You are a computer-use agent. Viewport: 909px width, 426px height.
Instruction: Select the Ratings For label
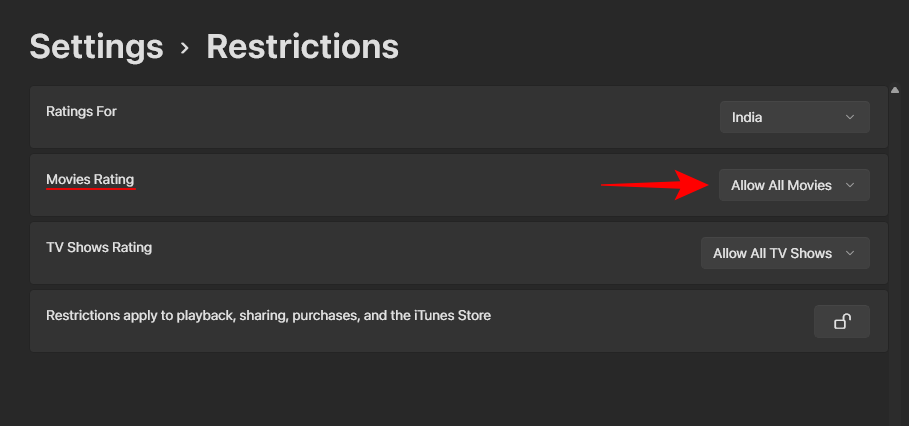tap(81, 111)
